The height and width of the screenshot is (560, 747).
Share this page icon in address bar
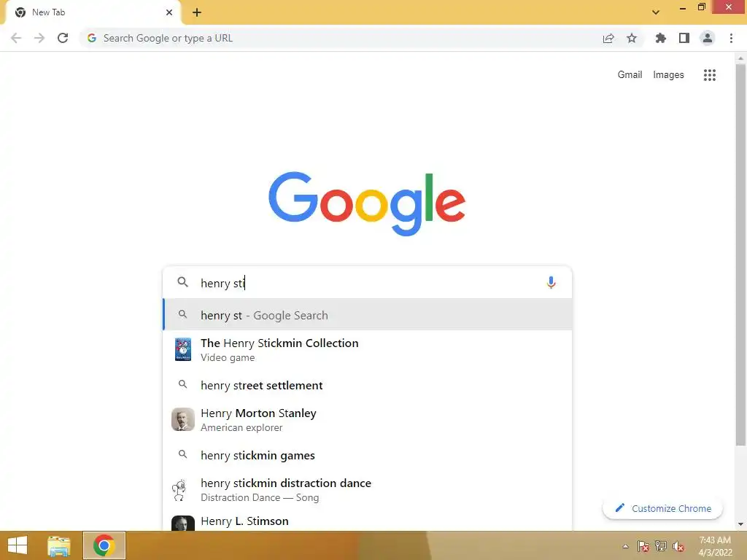(608, 39)
